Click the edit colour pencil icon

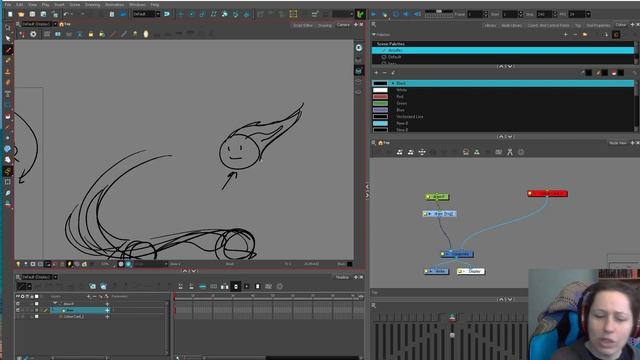pos(393,73)
